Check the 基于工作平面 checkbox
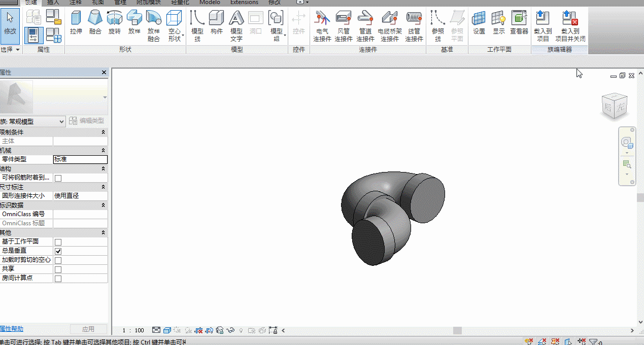The width and height of the screenshot is (644, 345). (x=58, y=242)
